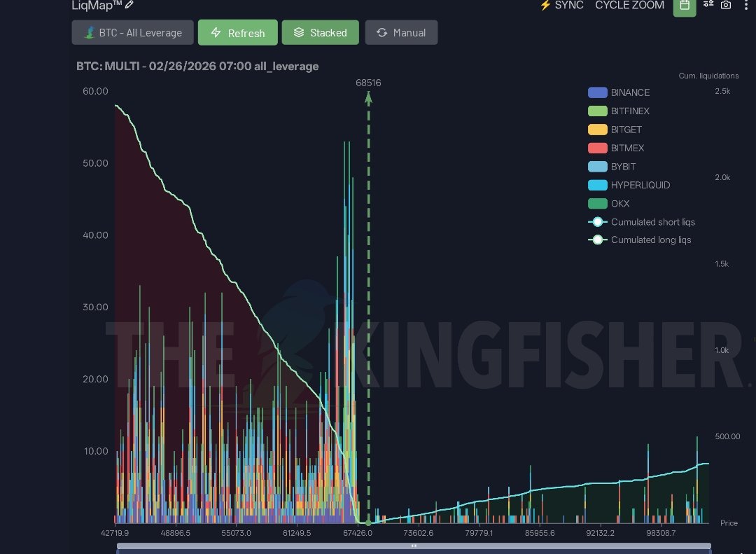Click the BITMEX red color swatch
Viewport: 756px width, 554px height.
tap(597, 148)
